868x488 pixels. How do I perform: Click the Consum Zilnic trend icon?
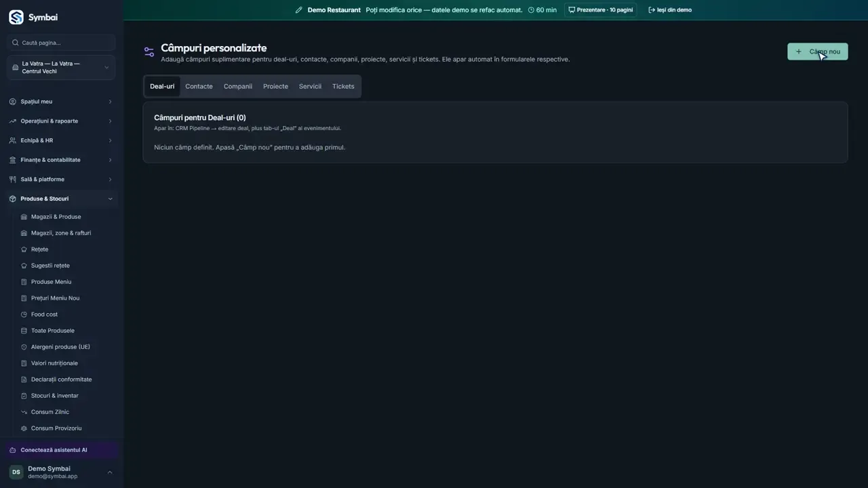coord(24,412)
